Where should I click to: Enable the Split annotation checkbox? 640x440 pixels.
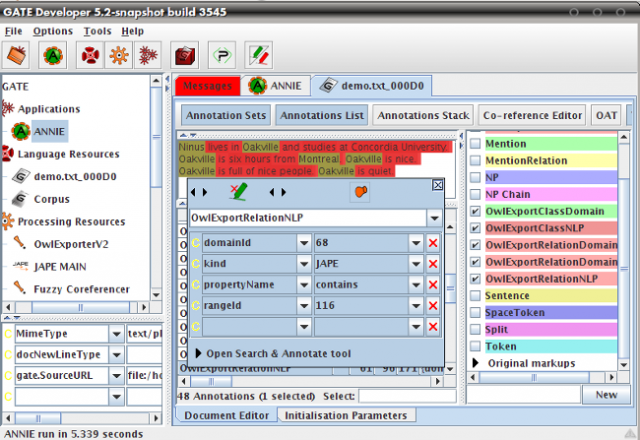coord(475,329)
